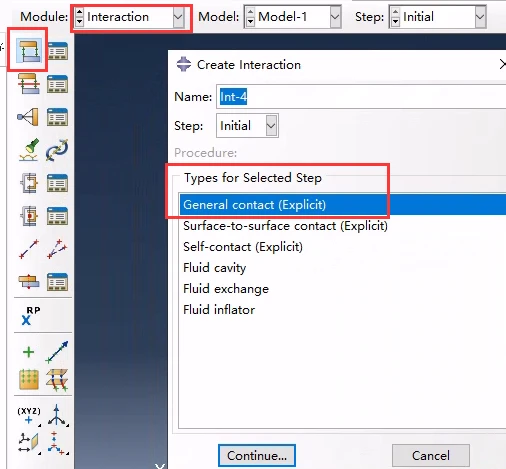Select the Create Datum CSYS tool

(57, 443)
